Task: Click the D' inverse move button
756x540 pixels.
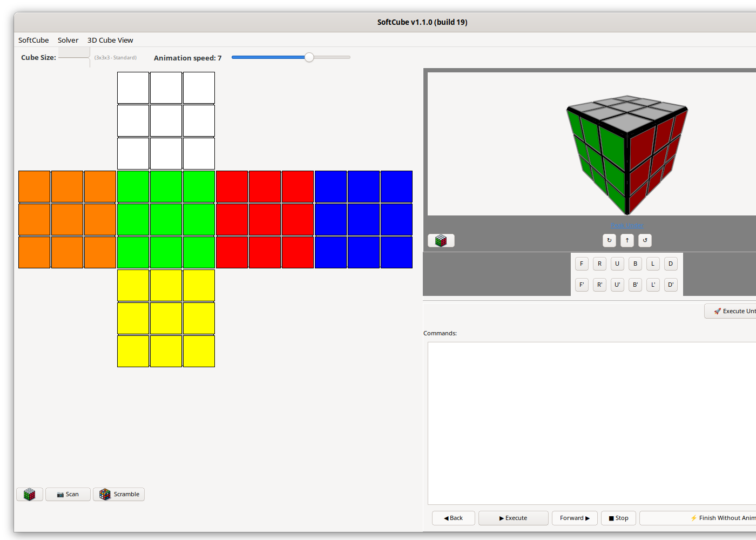Action: (671, 285)
